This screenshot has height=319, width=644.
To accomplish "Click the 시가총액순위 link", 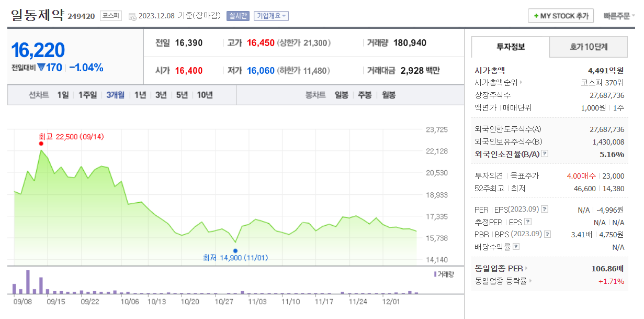I will (x=496, y=82).
